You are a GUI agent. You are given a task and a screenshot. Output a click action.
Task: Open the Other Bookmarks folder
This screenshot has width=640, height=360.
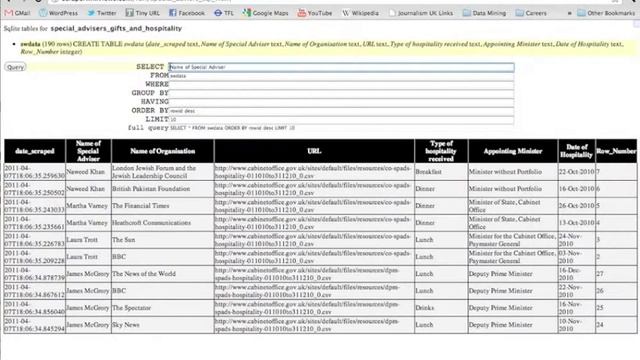click(x=606, y=13)
